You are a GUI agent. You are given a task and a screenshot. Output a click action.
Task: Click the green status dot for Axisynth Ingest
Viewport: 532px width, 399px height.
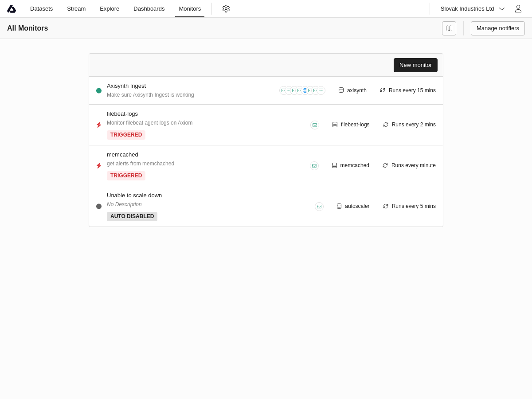point(99,91)
